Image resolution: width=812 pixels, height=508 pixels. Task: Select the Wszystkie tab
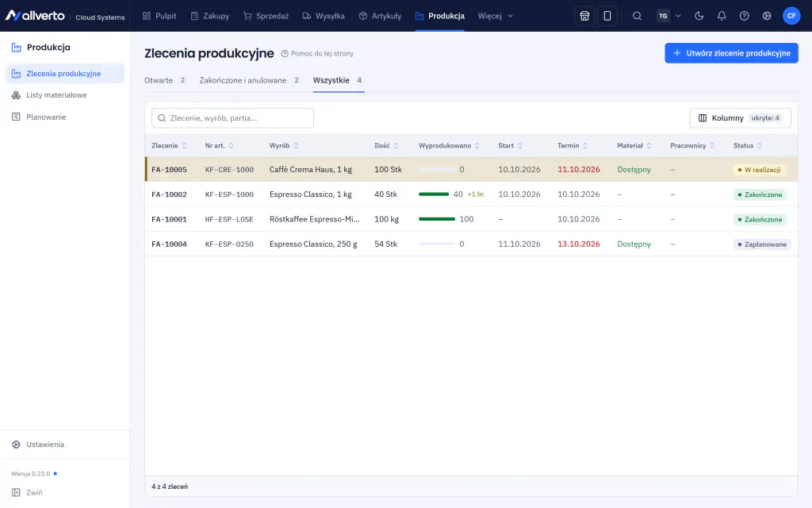(x=338, y=80)
